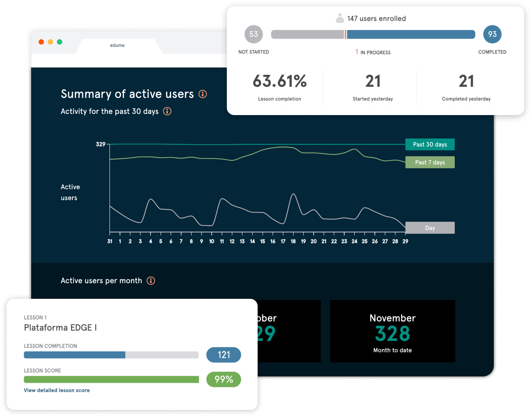The width and height of the screenshot is (532, 417).
Task: Click the blue 93 Completed circle badge
Action: tap(492, 34)
